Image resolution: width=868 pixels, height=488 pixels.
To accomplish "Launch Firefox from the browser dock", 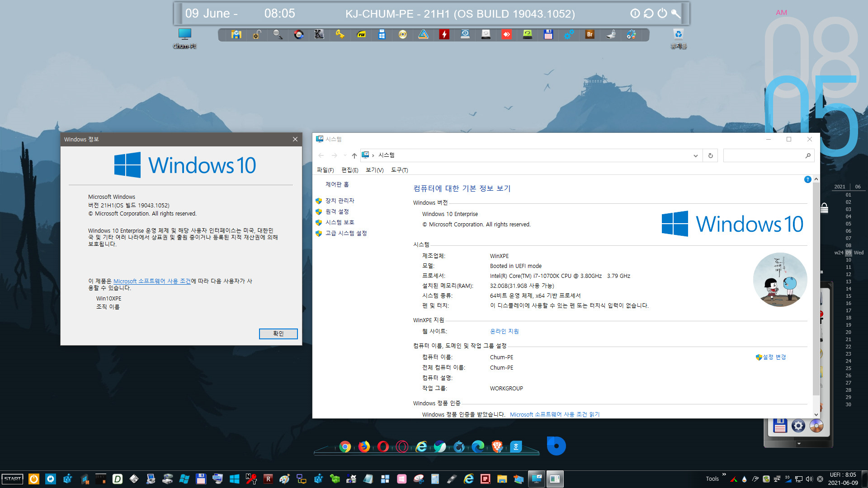I will pos(364,447).
